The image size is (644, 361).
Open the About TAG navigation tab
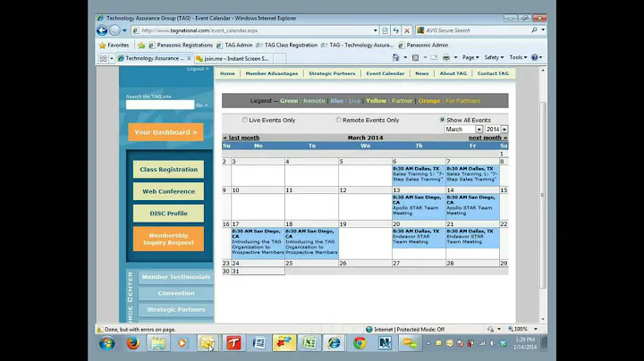coord(453,73)
